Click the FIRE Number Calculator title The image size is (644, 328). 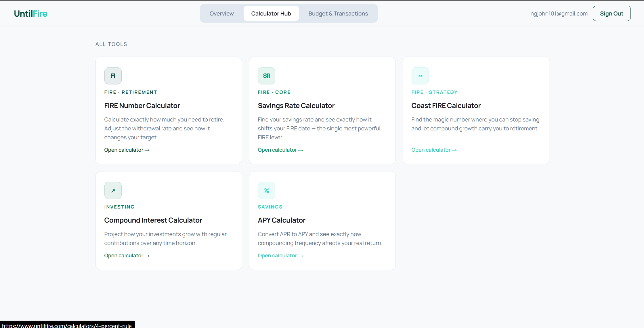pos(142,106)
